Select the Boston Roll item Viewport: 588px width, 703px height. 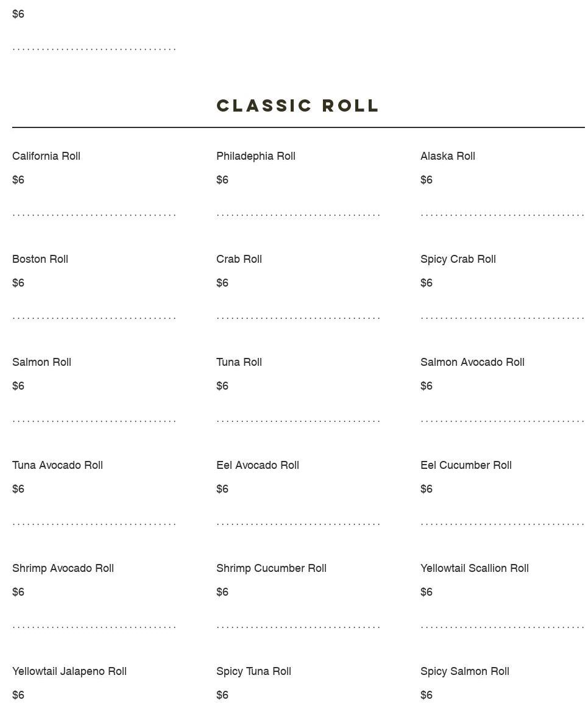(x=40, y=259)
